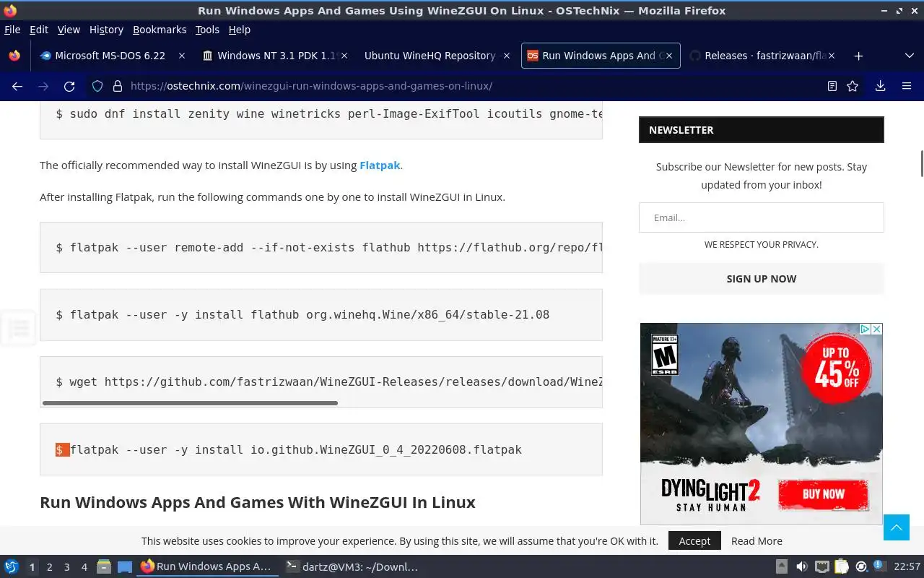Click the AdChoices icon on ad
The width and height of the screenshot is (924, 578).
(x=865, y=329)
